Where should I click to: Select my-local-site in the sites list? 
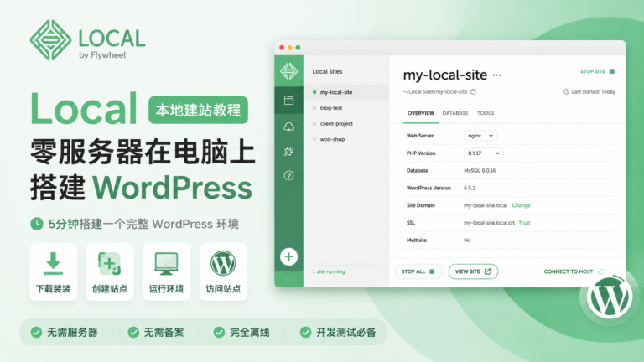346,92
